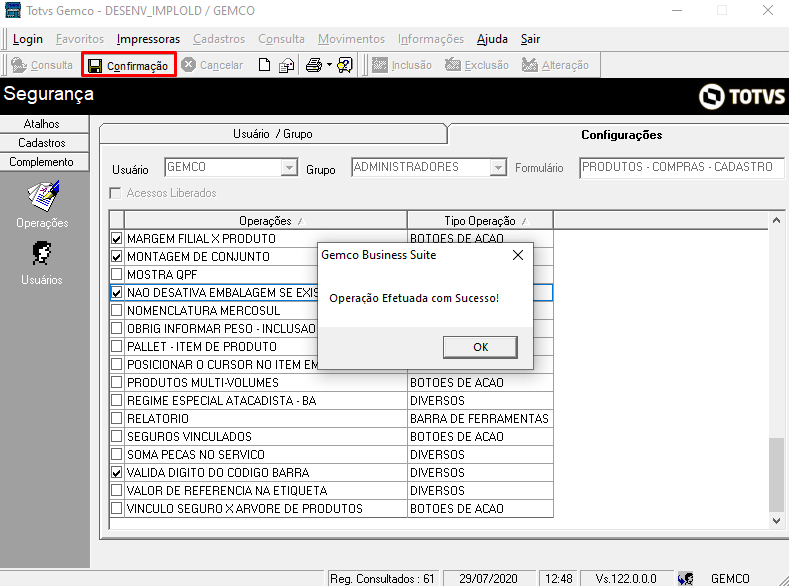Select the REGIME ESPECIAL ATACADISTA - BA row
The height and width of the screenshot is (586, 789).
pos(332,401)
